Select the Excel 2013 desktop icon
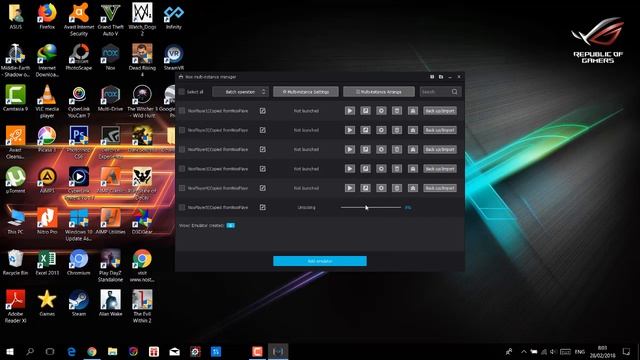Viewport: 640px width, 360px height. 47,262
